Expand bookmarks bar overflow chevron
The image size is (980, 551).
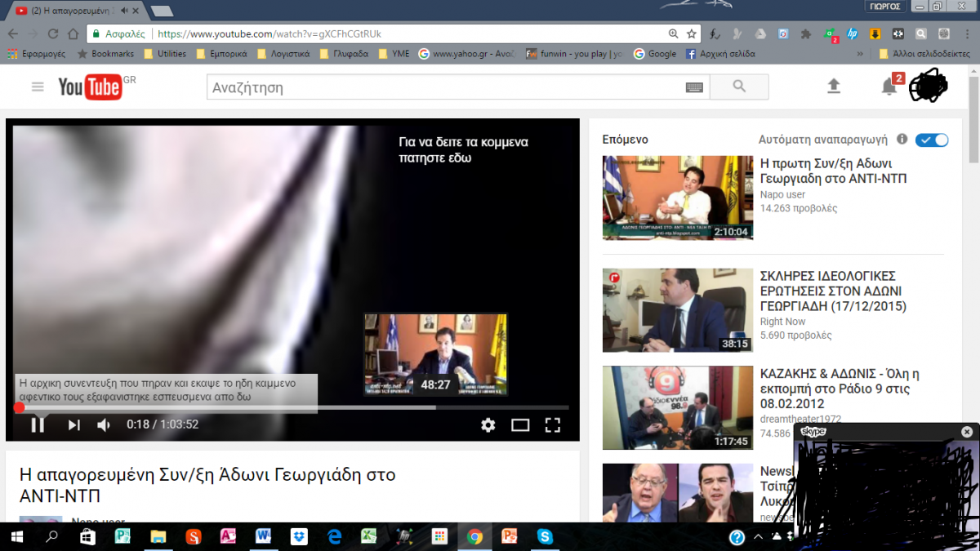point(859,54)
